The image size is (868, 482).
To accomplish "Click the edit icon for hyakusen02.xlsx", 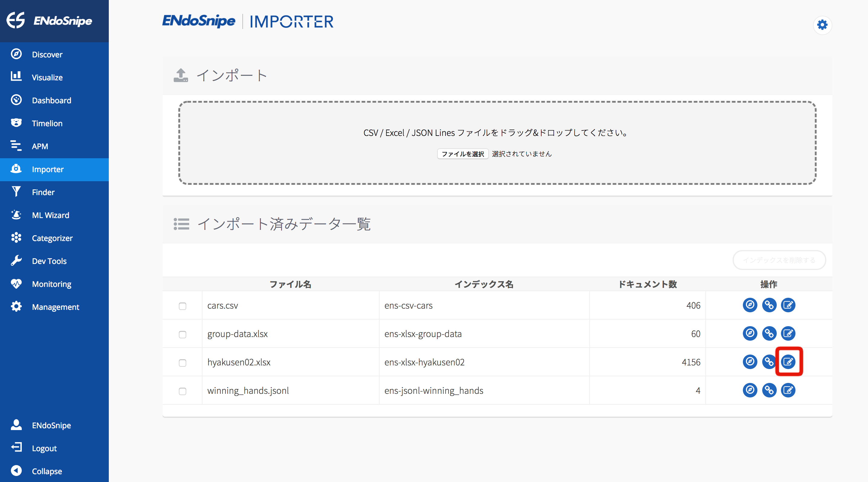I will point(788,362).
